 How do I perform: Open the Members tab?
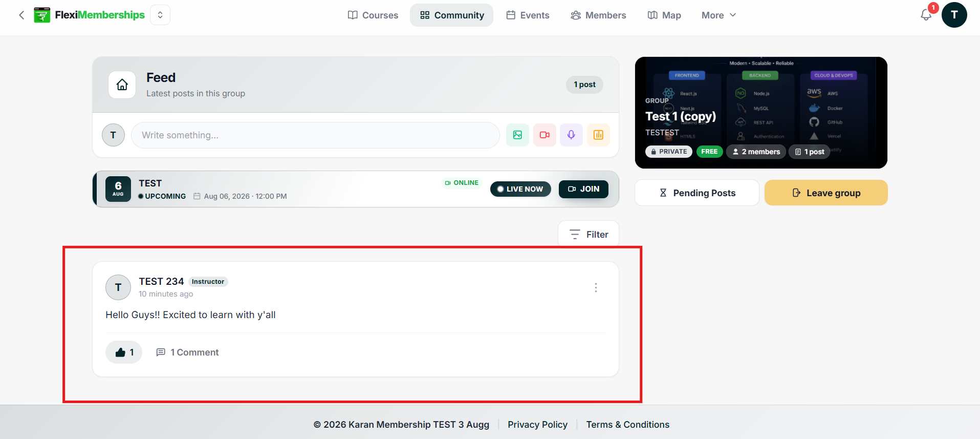598,15
